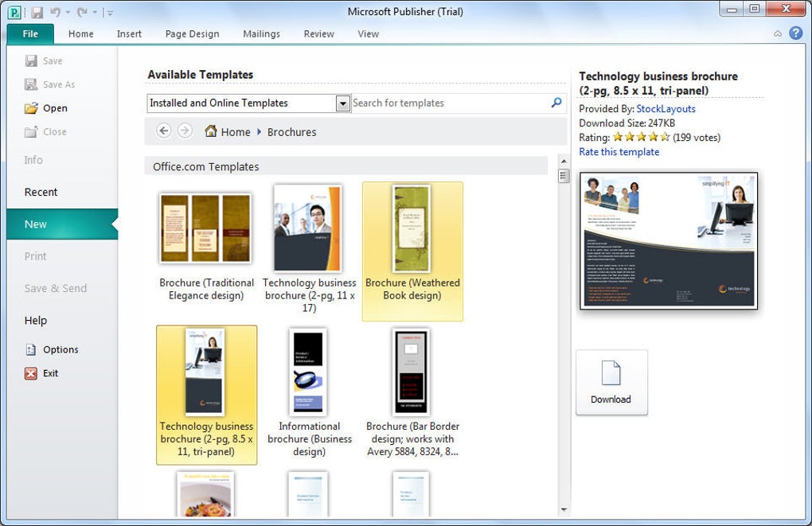812x526 pixels.
Task: Click the Save icon in quick access toolbar
Action: point(37,12)
